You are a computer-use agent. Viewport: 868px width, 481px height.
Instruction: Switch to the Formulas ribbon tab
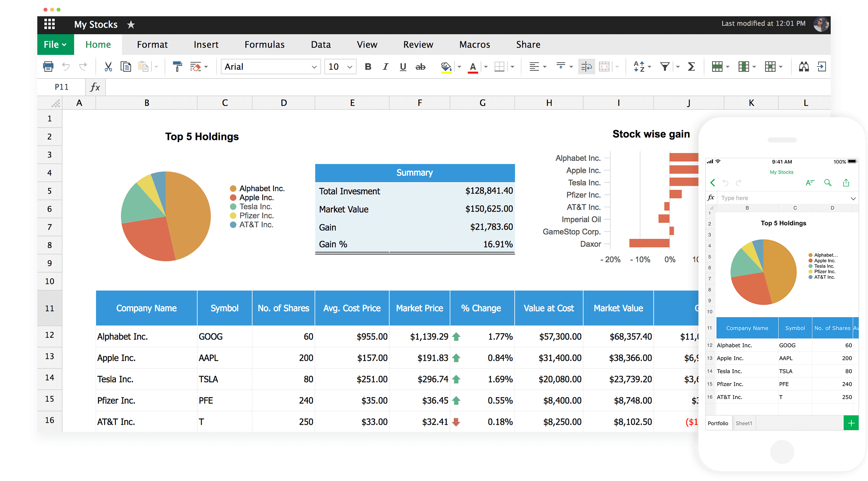coord(264,44)
